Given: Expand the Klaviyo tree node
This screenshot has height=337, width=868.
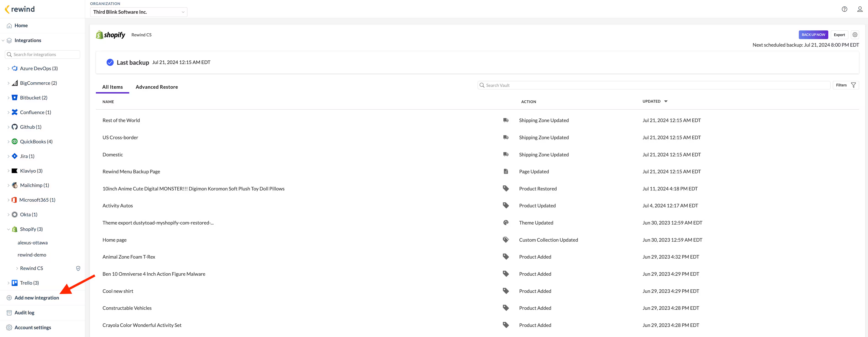Looking at the screenshot, I should tap(8, 171).
